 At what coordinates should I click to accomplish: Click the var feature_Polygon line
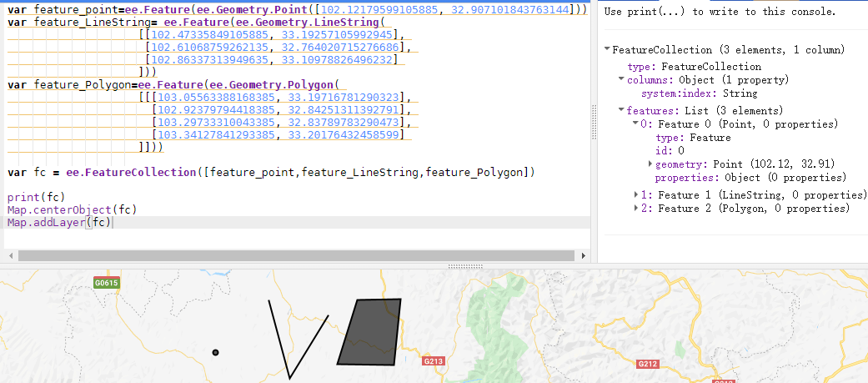point(173,85)
